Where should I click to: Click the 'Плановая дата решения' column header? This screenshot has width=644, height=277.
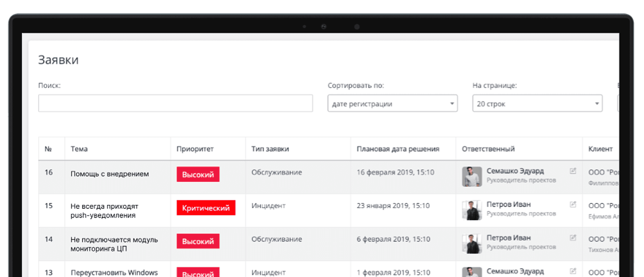pyautogui.click(x=398, y=149)
